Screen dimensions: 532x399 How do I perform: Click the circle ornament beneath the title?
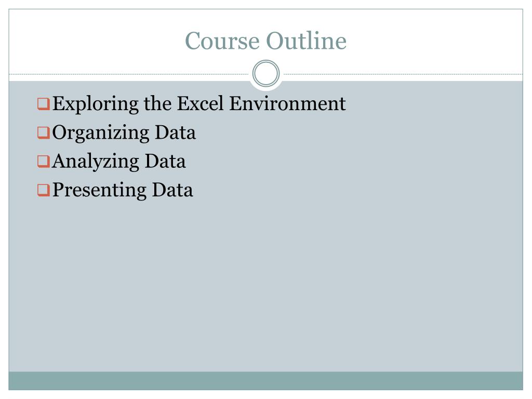tap(266, 74)
